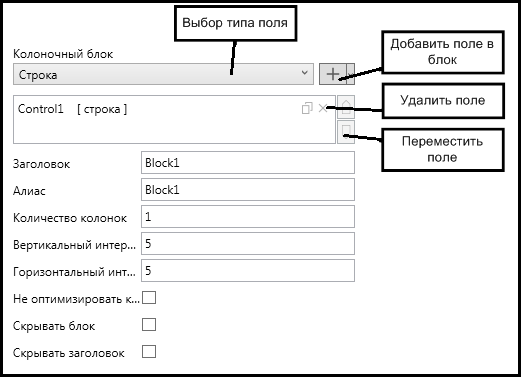Click the Алиас input field

[248, 190]
